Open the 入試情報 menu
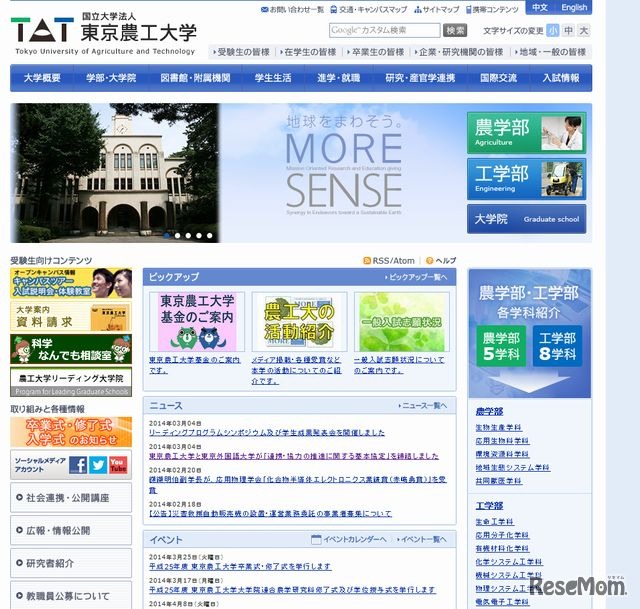This screenshot has width=640, height=609. coord(561,78)
